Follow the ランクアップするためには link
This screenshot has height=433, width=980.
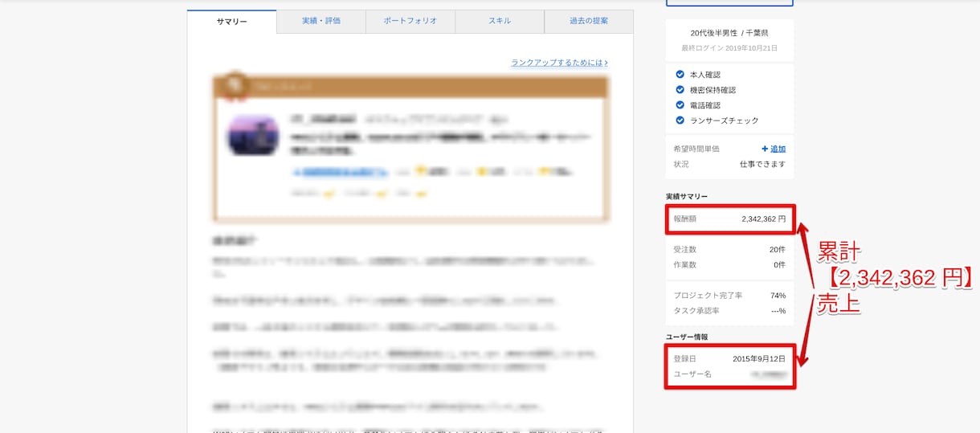click(x=559, y=63)
